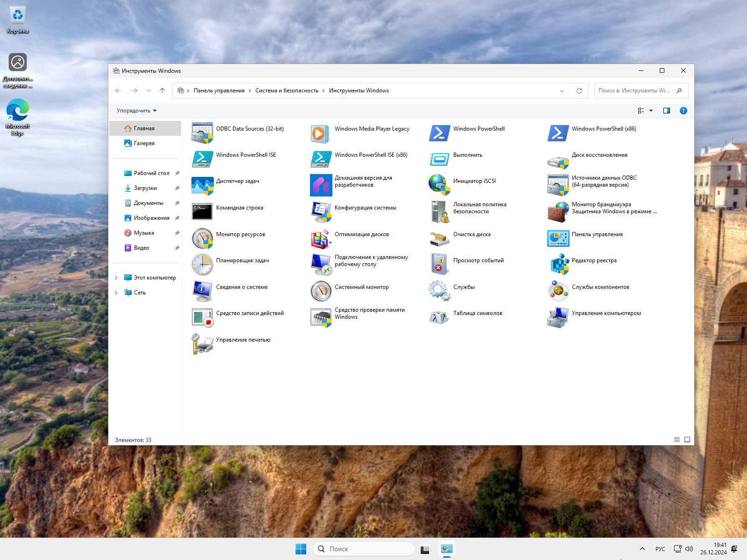Image resolution: width=747 pixels, height=560 pixels.
Task: Select Оптимизация дисков icon
Action: (x=321, y=238)
